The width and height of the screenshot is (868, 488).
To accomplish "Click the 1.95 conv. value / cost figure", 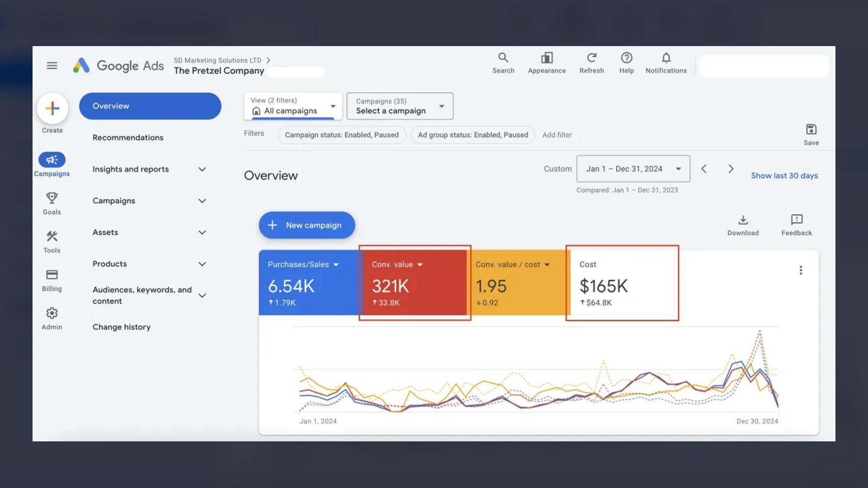I will tap(491, 286).
